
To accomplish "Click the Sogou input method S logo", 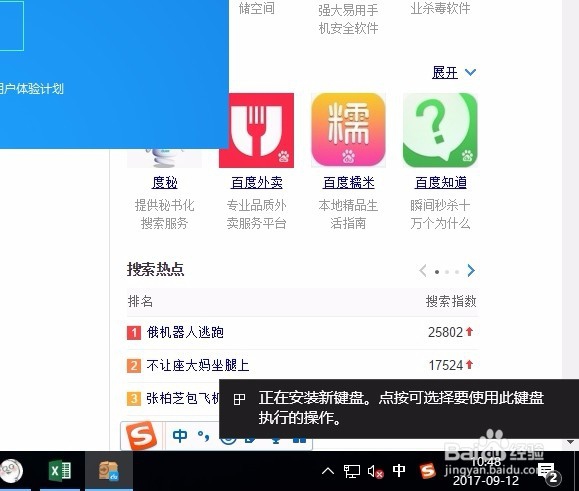I will pos(141,436).
